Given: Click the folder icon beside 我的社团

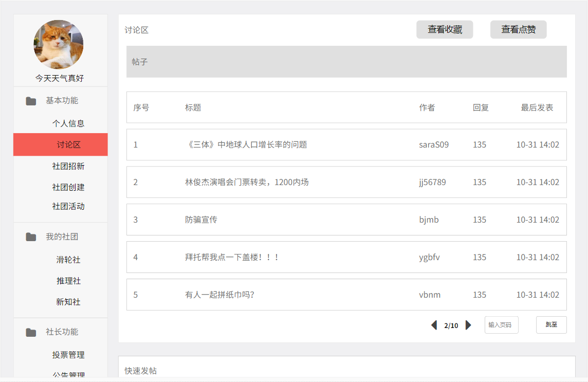Looking at the screenshot, I should pyautogui.click(x=31, y=237).
